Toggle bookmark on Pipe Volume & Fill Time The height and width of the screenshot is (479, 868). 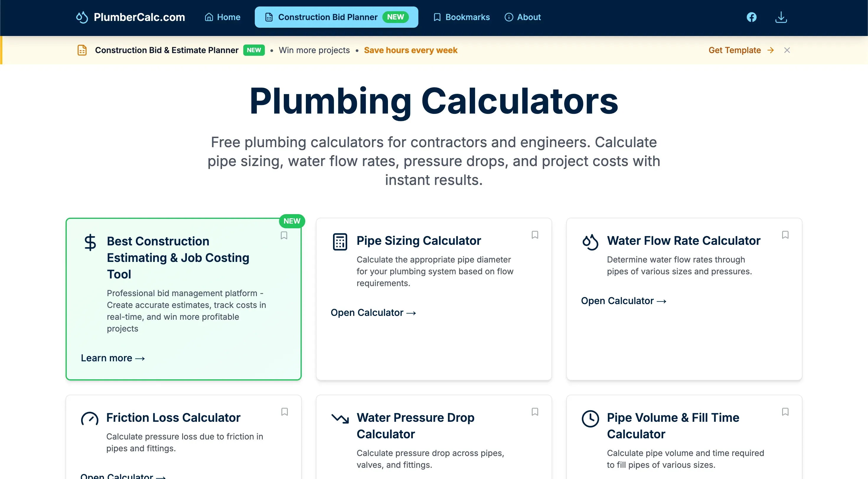[x=785, y=412]
